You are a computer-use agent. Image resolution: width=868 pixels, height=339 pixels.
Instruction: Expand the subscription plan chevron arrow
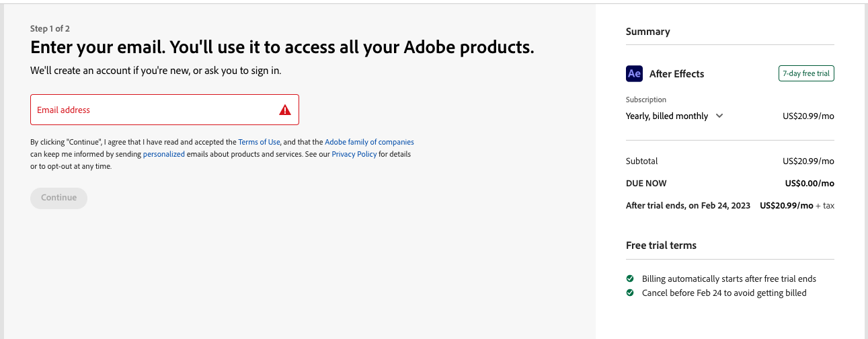click(719, 116)
